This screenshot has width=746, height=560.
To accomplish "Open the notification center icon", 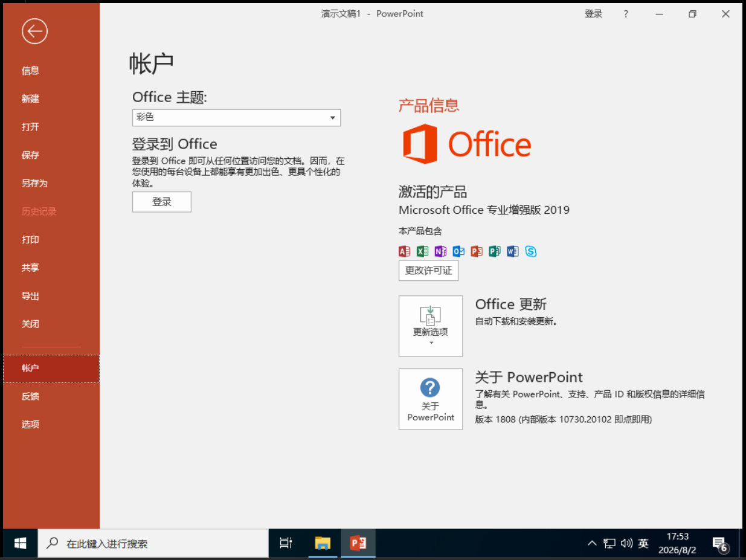I will 719,544.
